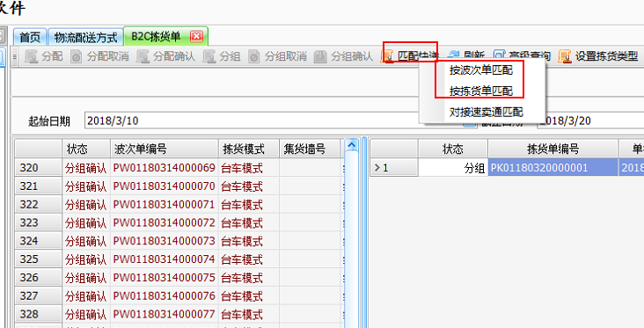644x328 pixels.
Task: Click the end date field showing 2018/3/20
Action: pyautogui.click(x=590, y=120)
